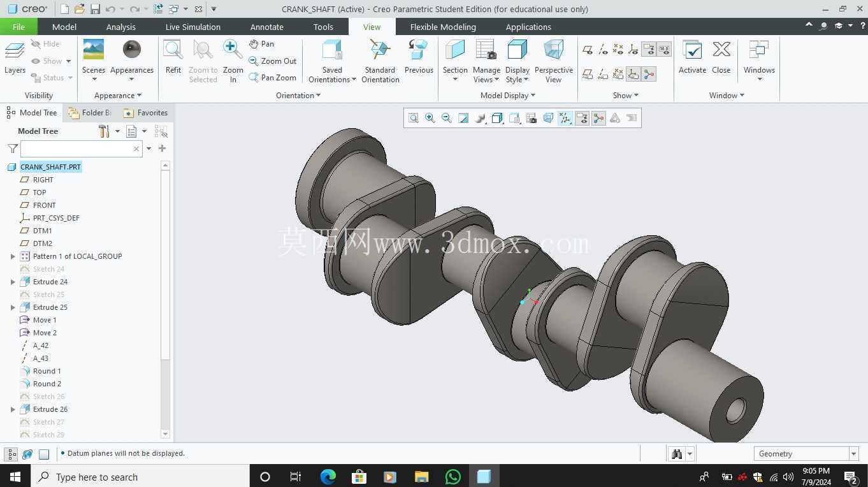Toggle spin center in Show group
This screenshot has width=868, height=487.
649,75
